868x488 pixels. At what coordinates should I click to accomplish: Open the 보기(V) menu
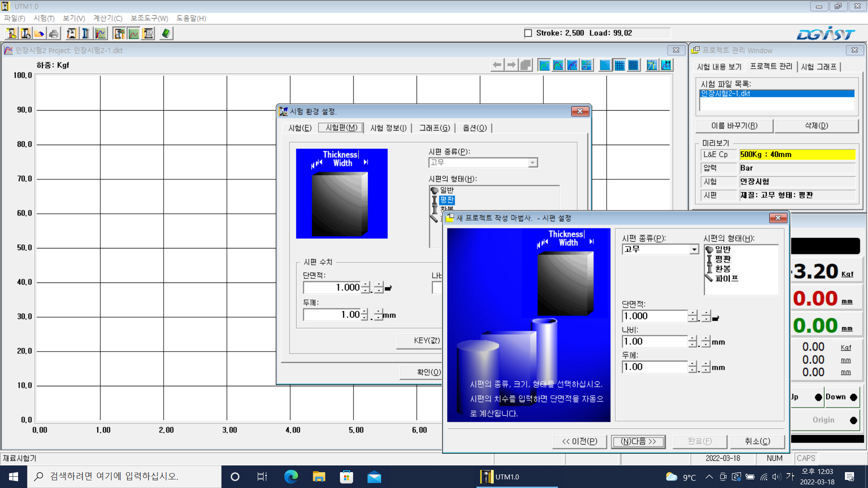74,18
